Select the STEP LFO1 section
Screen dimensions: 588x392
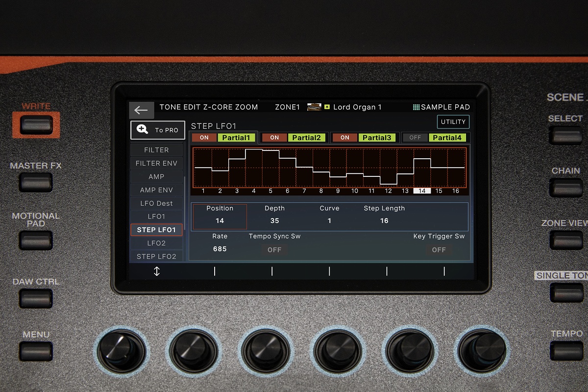(x=156, y=229)
